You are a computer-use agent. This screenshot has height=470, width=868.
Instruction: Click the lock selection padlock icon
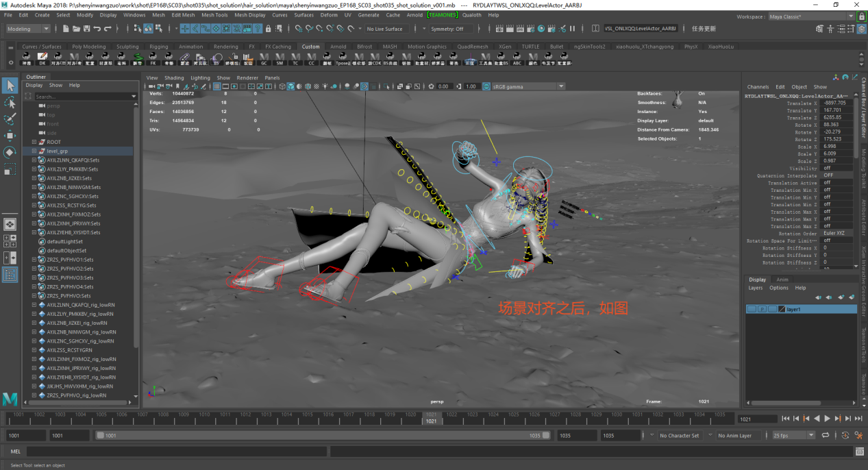[x=268, y=29]
